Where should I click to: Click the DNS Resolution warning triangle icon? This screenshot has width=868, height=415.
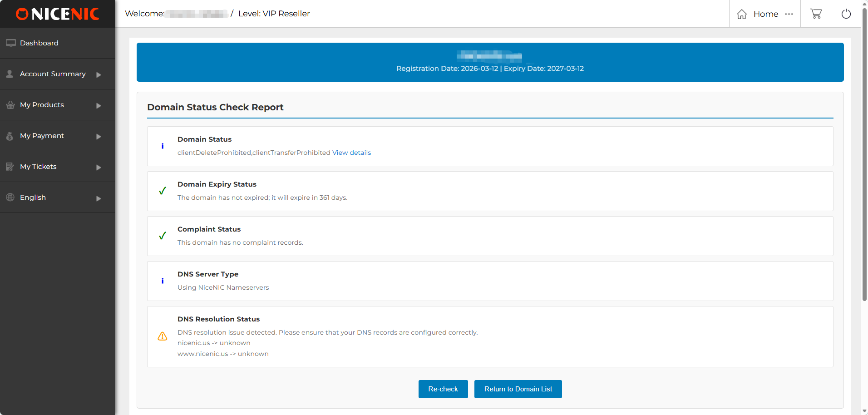[163, 336]
